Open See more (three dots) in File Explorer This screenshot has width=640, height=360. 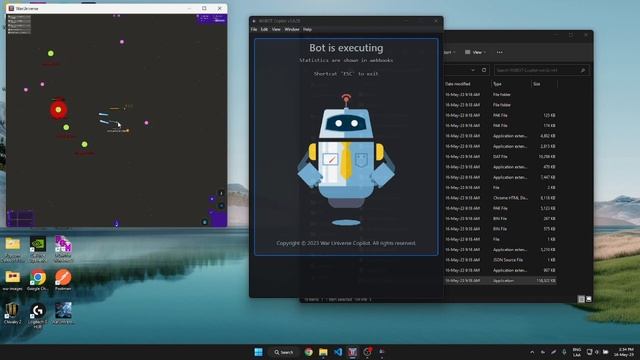[500, 52]
